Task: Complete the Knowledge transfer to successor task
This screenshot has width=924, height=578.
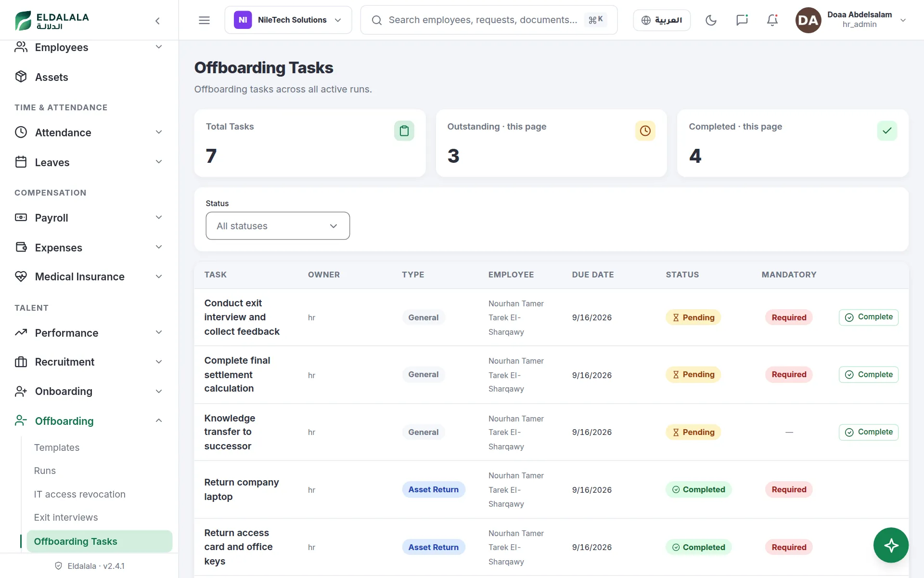Action: click(868, 432)
